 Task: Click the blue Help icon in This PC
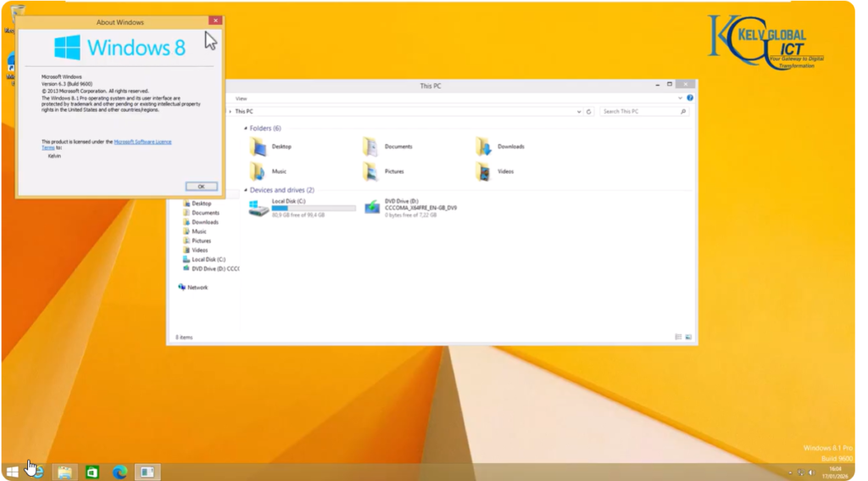coord(690,98)
